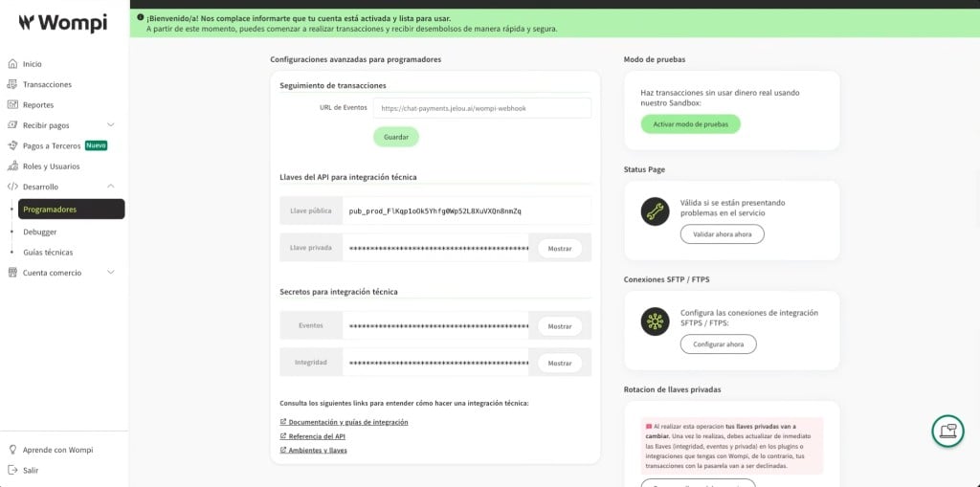Image resolution: width=980 pixels, height=487 pixels.
Task: Click the external-link icon beside Ambientes y llaves
Action: (283, 450)
